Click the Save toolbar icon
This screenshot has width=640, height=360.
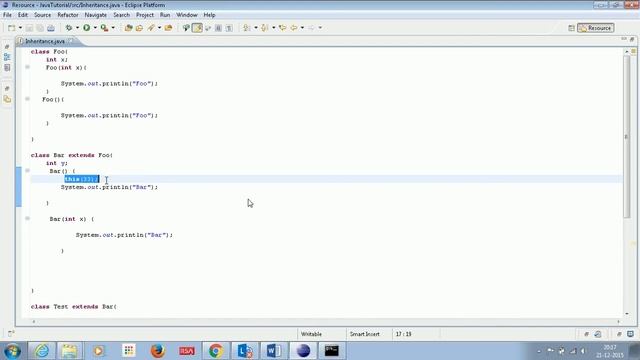click(x=29, y=28)
